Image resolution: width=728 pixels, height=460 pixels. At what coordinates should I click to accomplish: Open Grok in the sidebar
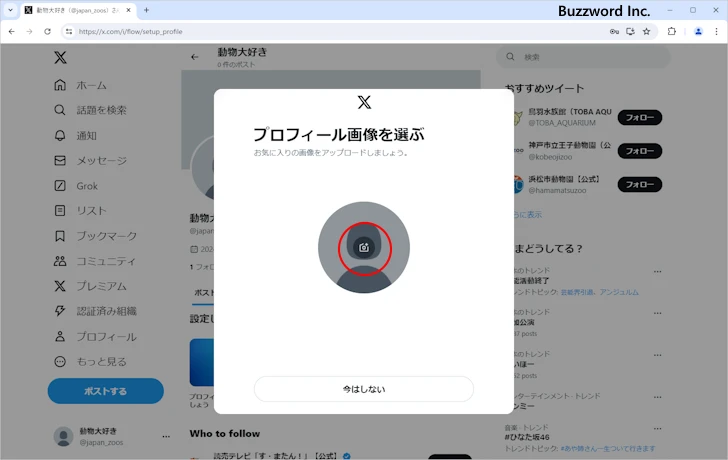point(76,186)
